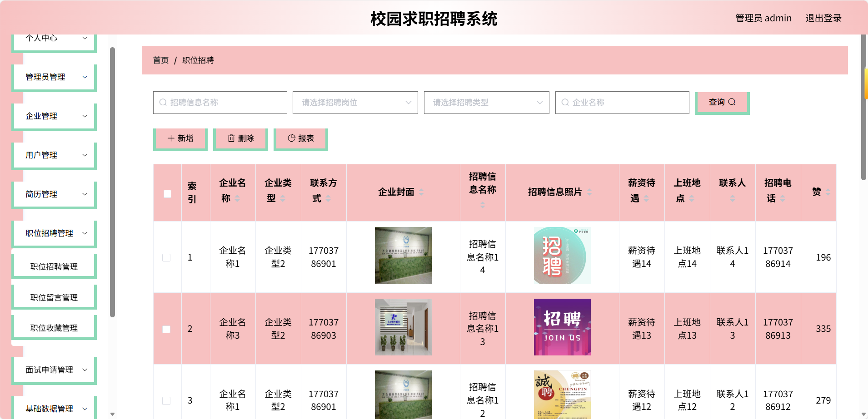This screenshot has width=868, height=419.
Task: Open the 职位收藏管理 submenu item
Action: click(x=54, y=328)
